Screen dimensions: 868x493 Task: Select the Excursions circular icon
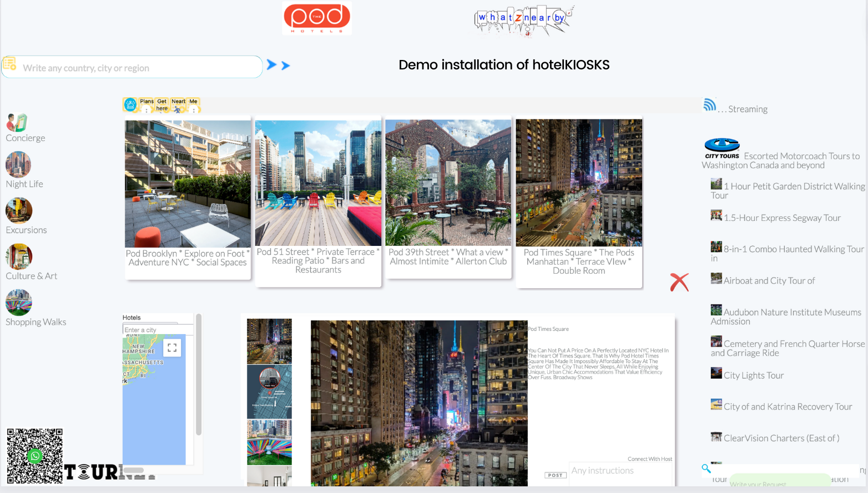pos(18,210)
